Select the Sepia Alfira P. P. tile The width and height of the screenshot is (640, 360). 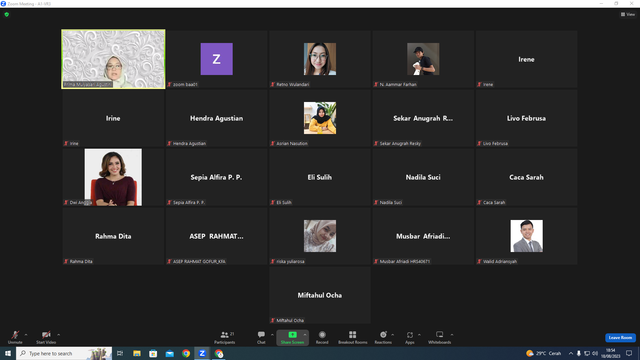pyautogui.click(x=216, y=177)
